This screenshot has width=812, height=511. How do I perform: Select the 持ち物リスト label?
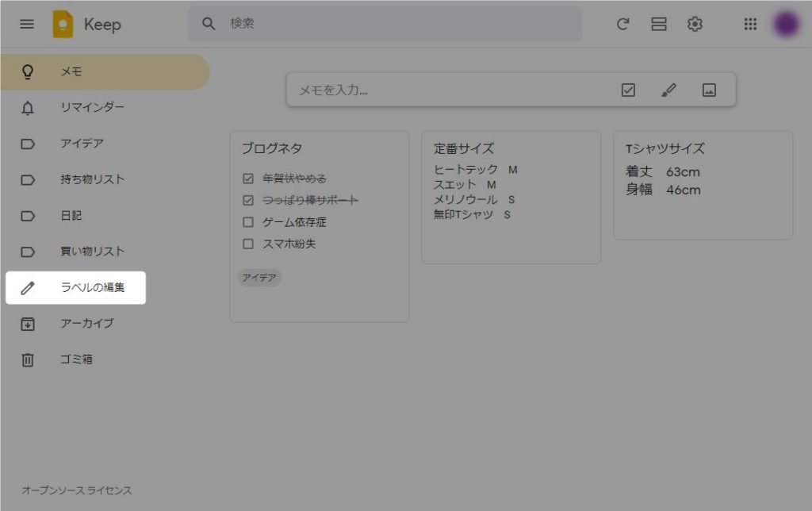(92, 179)
